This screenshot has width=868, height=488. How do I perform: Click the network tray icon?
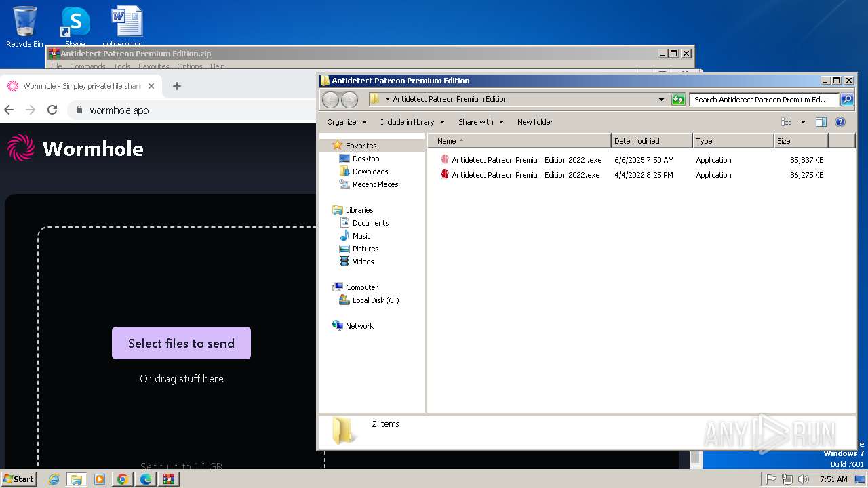pos(787,479)
